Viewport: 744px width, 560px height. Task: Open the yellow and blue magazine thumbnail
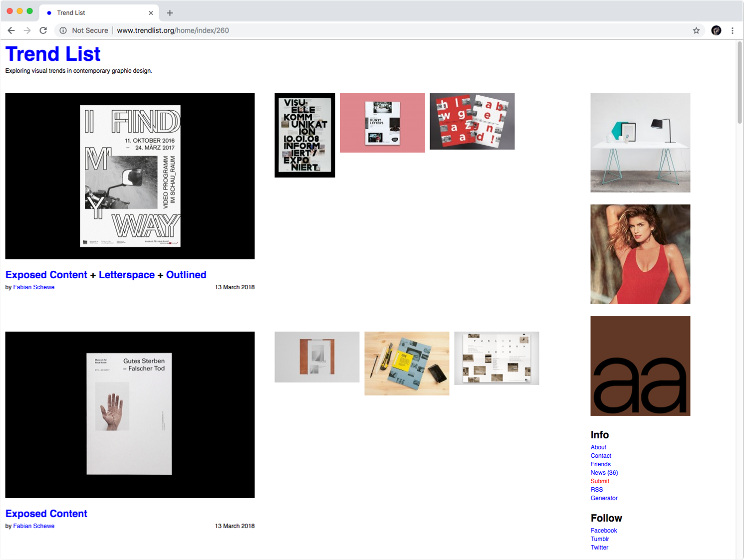pos(407,364)
